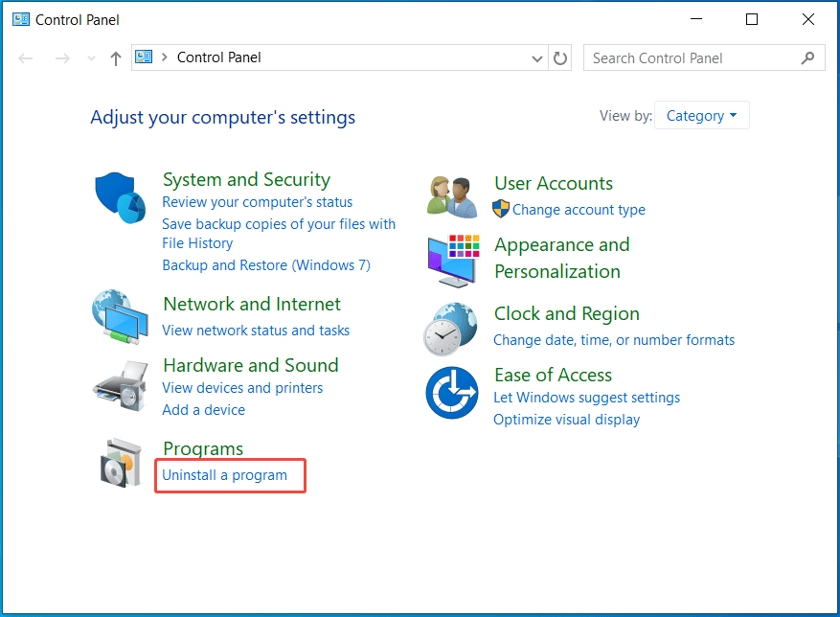Click View network status and tasks
The image size is (840, 617).
tap(256, 331)
